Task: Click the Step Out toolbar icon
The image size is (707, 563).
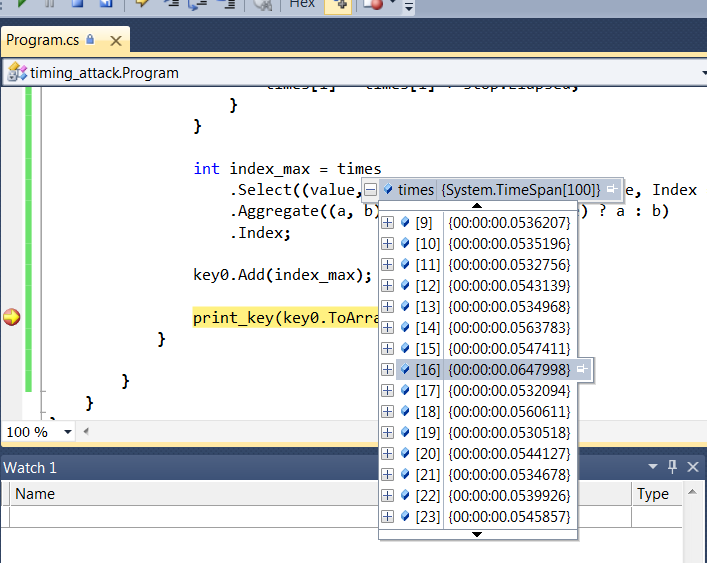Action: click(x=227, y=4)
